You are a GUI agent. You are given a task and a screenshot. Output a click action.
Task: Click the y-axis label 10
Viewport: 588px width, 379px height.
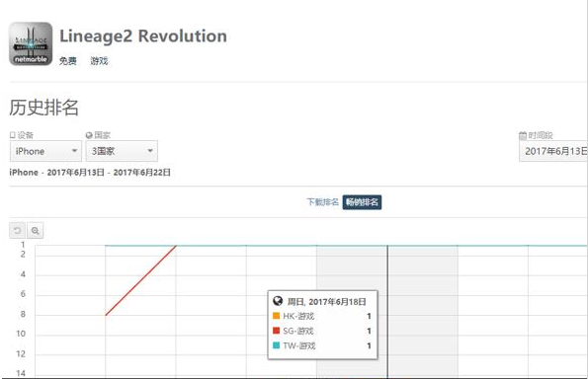click(21, 334)
